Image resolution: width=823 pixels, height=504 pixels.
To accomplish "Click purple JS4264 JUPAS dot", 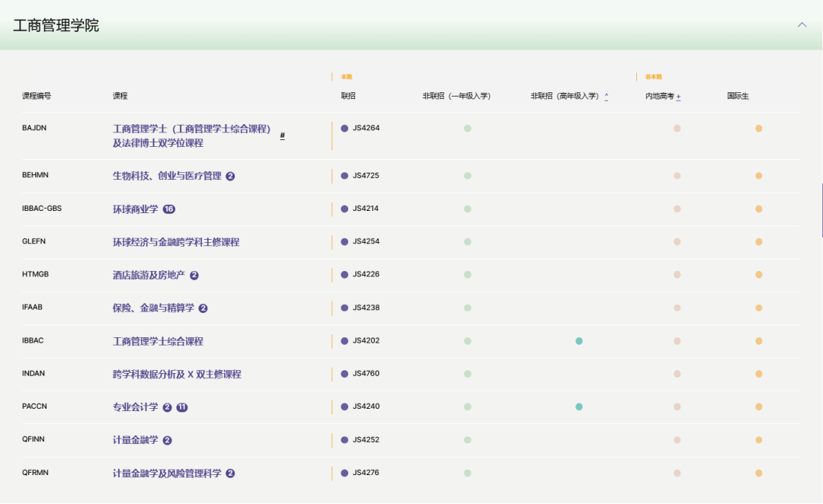I will pyautogui.click(x=344, y=129).
